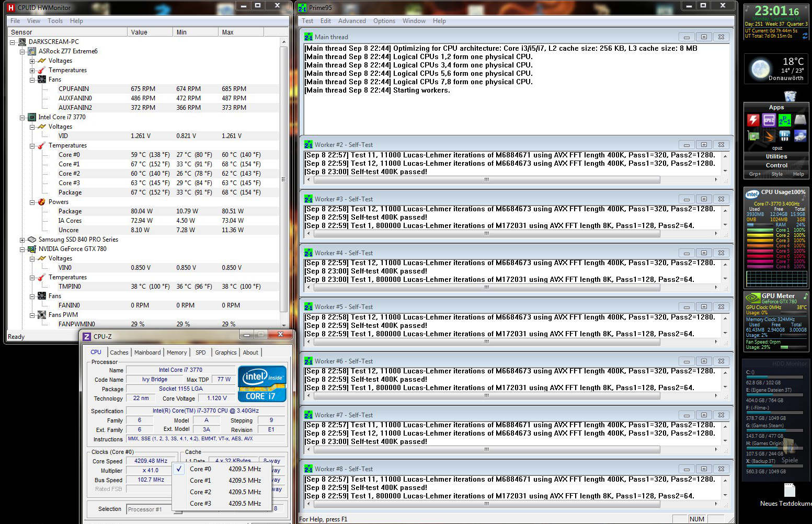
Task: Open the orange swoosh icon in Apps gadget
Action: [x=769, y=136]
